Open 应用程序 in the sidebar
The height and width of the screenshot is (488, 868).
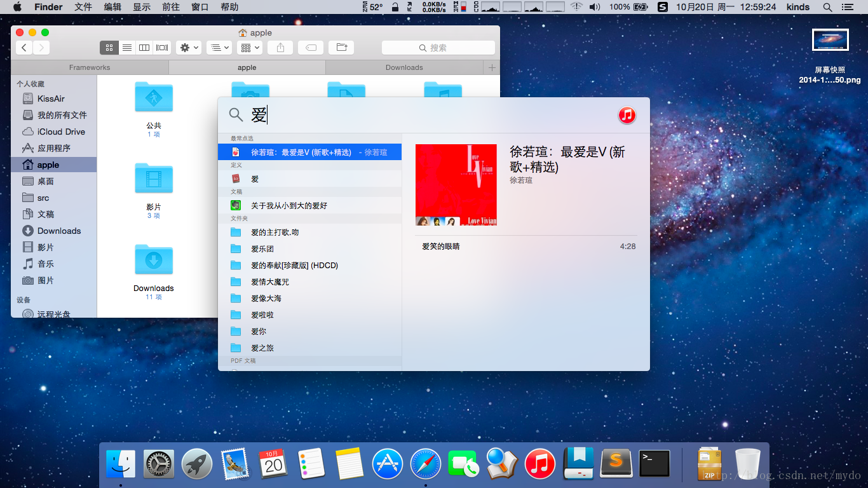(x=54, y=148)
